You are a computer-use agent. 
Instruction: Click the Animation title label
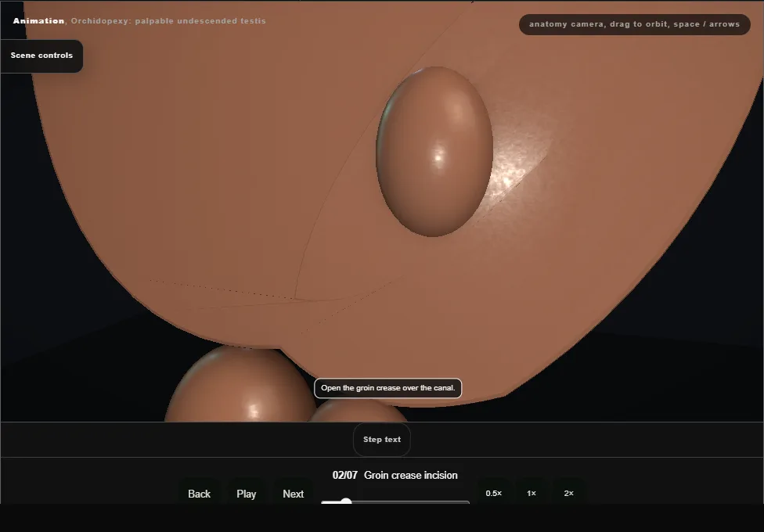click(x=38, y=21)
